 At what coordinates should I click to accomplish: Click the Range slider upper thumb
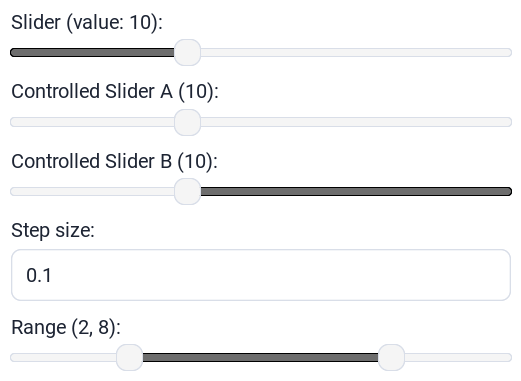[391, 357]
